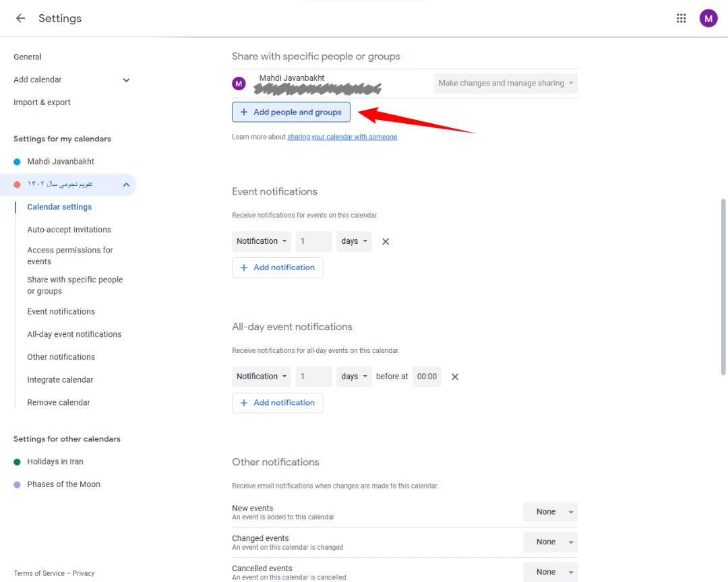Click the blue Mahdi Javanbakht calendar dot
This screenshot has height=582, width=728.
pos(17,162)
